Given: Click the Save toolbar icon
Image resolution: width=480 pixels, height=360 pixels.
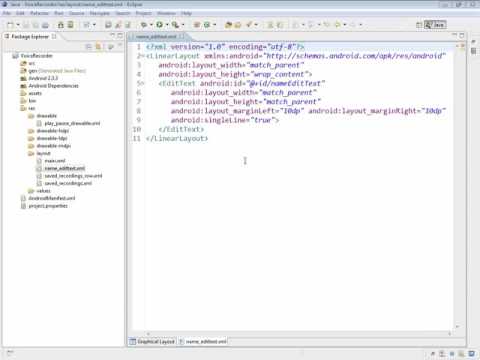Looking at the screenshot, I should pyautogui.click(x=26, y=25).
